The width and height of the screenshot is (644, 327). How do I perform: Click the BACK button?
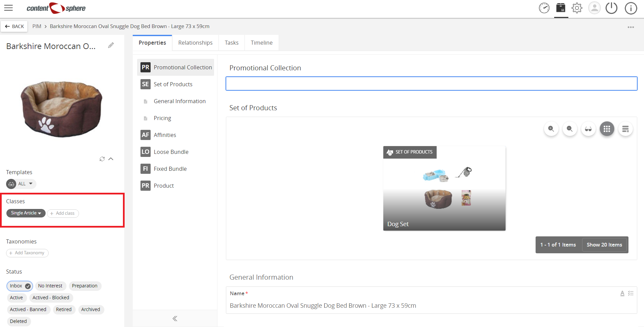pyautogui.click(x=15, y=26)
